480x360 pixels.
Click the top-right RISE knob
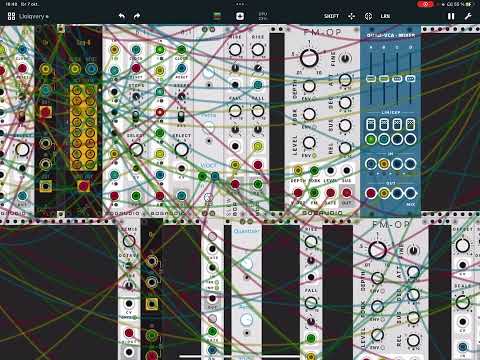pos(258,50)
